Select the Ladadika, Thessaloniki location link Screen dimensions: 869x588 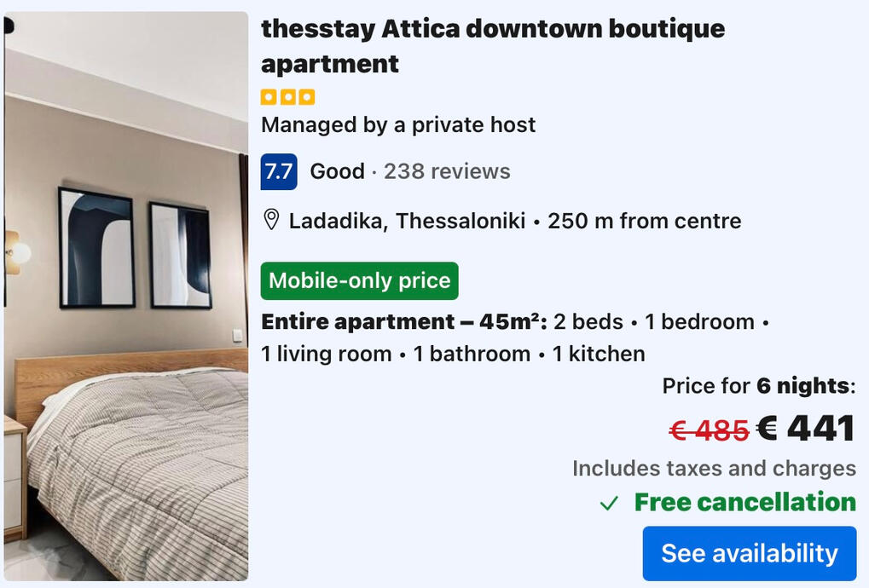(407, 222)
